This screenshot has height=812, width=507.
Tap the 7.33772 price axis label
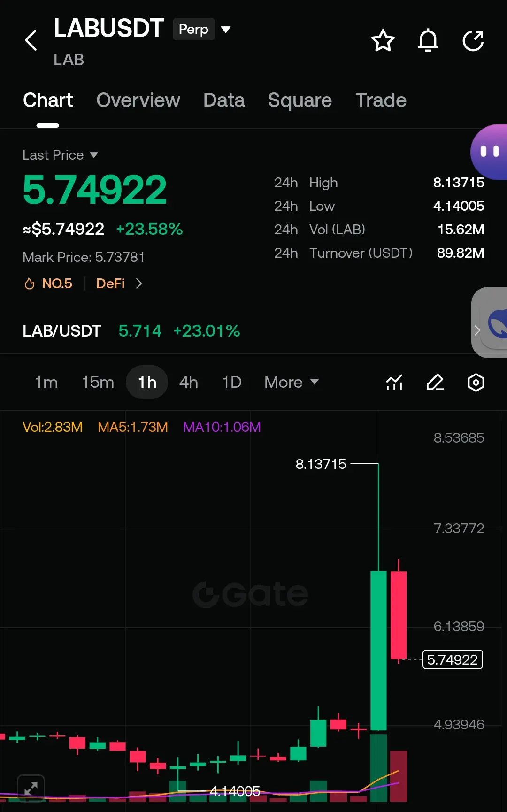point(459,529)
